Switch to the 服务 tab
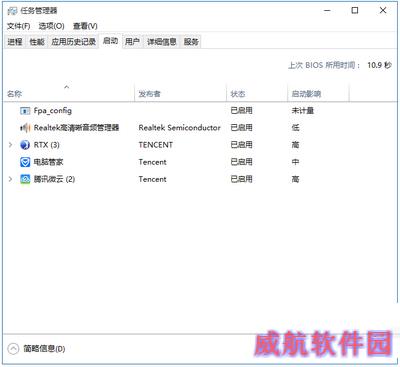The height and width of the screenshot is (367, 400). click(191, 42)
